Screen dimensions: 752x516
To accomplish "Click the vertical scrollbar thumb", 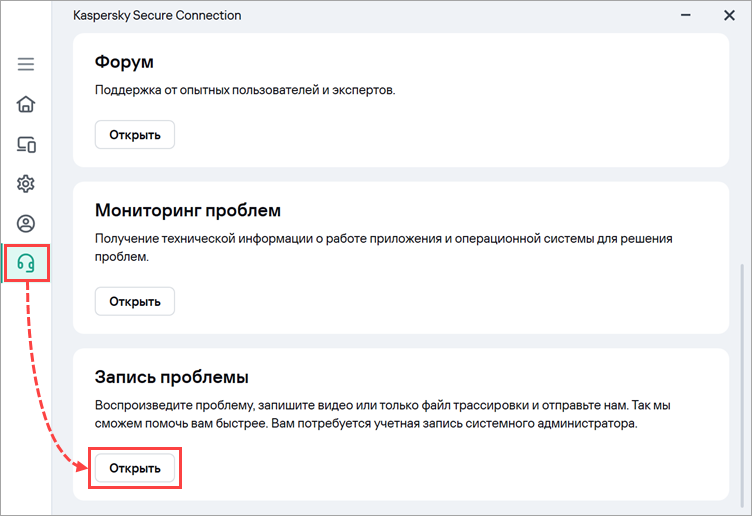I will click(743, 384).
